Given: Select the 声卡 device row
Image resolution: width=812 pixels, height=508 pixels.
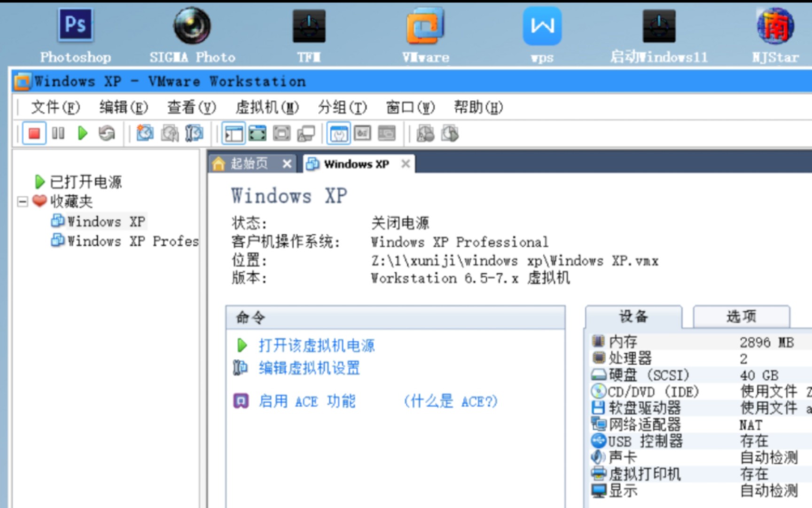Looking at the screenshot, I should click(700, 457).
